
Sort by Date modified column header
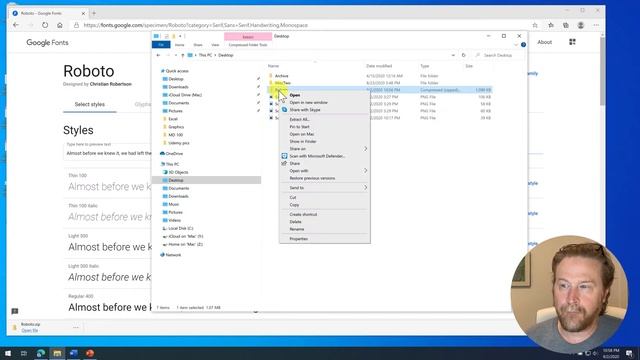click(379, 66)
